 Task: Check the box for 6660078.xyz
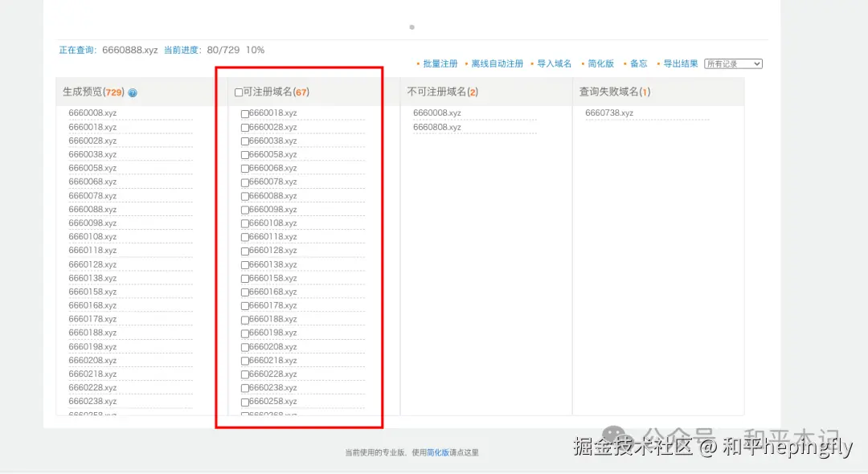(244, 182)
